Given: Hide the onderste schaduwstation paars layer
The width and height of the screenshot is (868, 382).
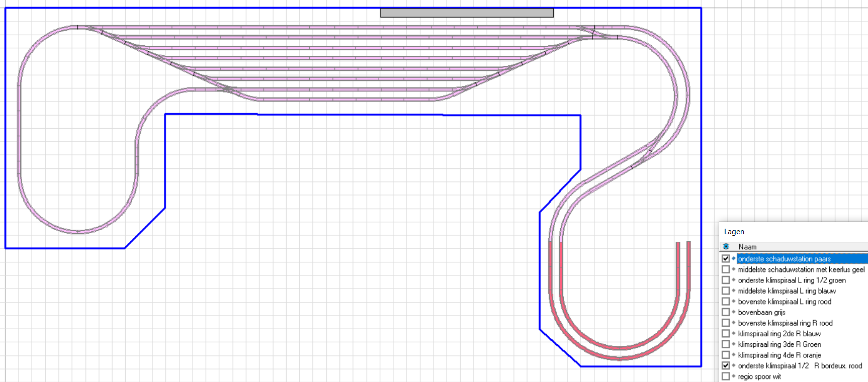Looking at the screenshot, I should click(x=726, y=259).
